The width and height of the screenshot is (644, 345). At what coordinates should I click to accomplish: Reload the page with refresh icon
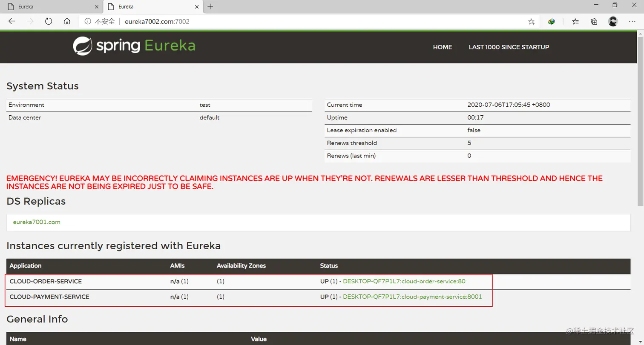click(x=49, y=21)
